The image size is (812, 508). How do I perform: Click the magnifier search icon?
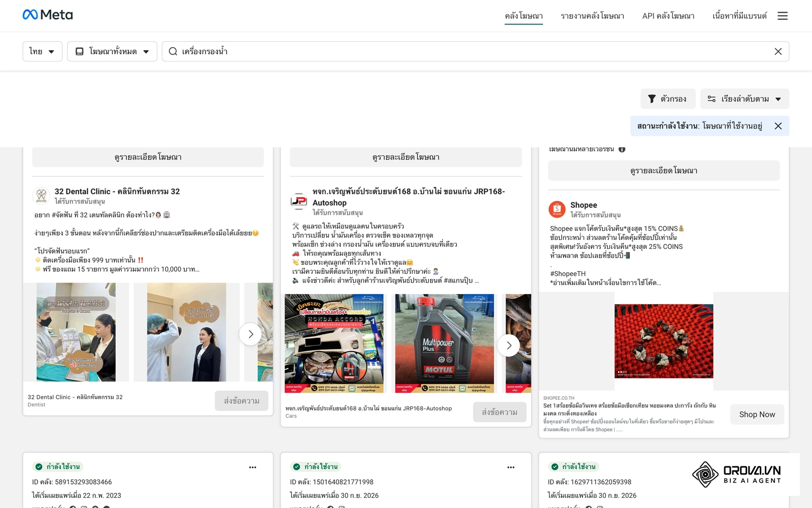click(x=173, y=51)
